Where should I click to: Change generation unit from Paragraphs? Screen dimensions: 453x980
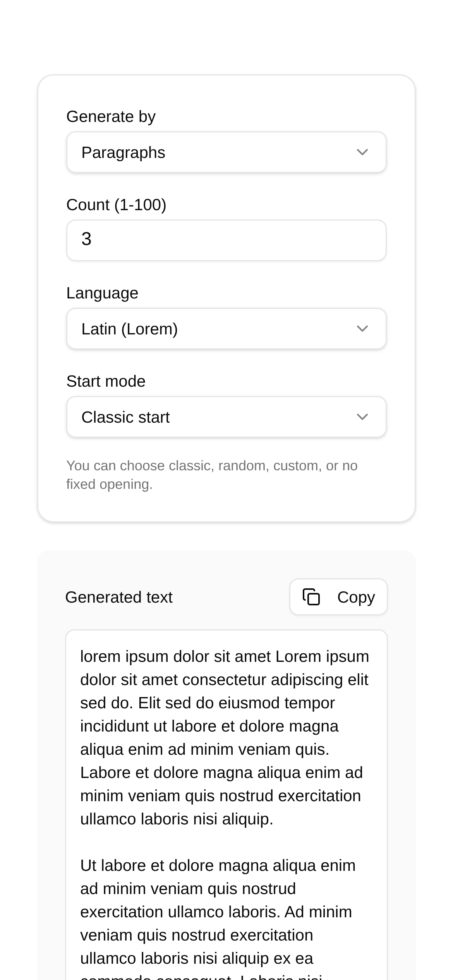coord(226,152)
